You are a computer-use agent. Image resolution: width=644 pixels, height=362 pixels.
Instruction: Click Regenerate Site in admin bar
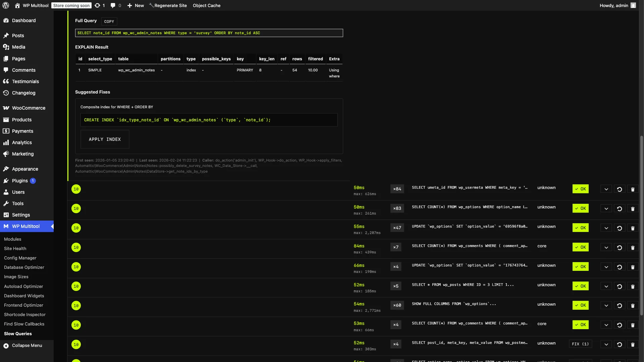(x=168, y=5)
